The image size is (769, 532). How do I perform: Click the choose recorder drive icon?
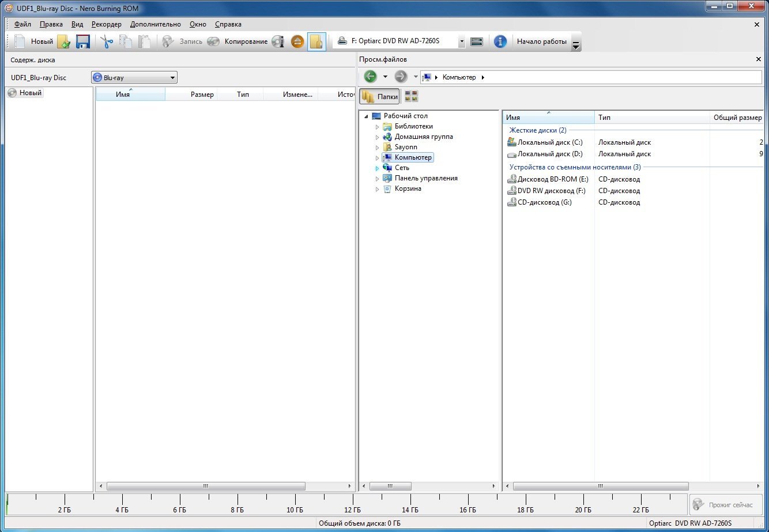click(476, 41)
